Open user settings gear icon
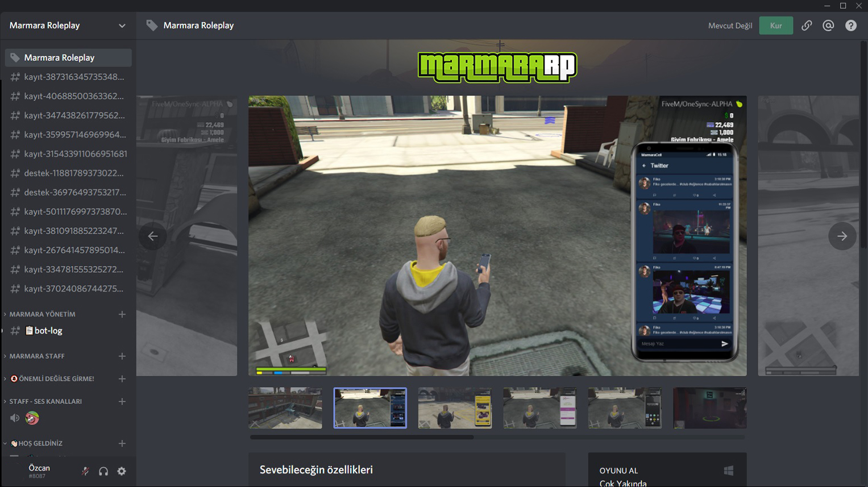 pos(122,471)
